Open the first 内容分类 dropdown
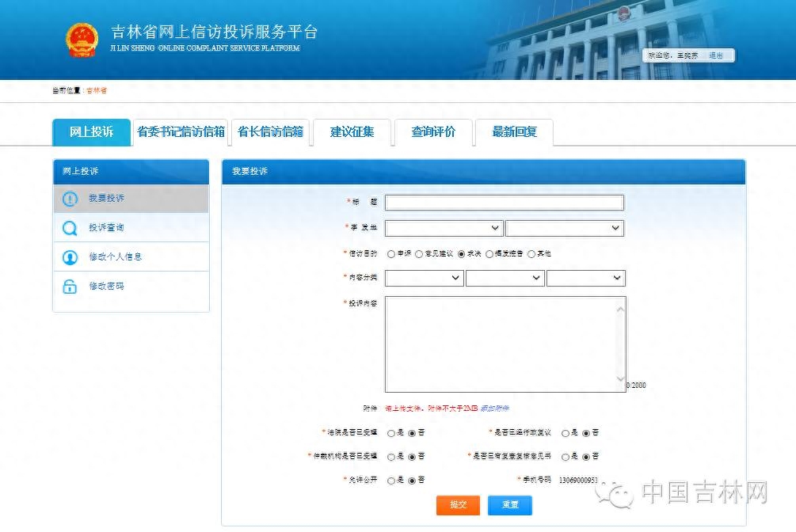Viewport: 796px width, 532px height. click(x=424, y=278)
